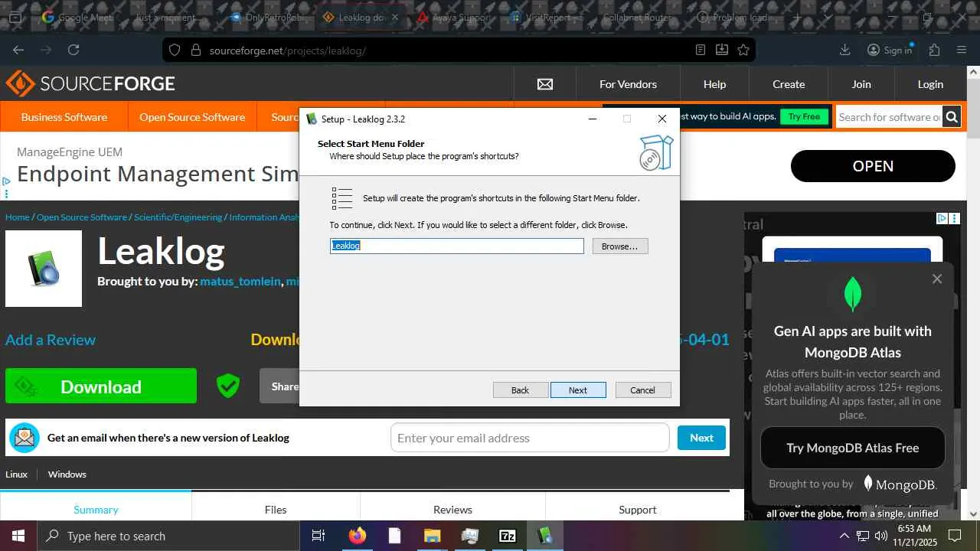
Task: Click the Add a Review link
Action: 51,340
